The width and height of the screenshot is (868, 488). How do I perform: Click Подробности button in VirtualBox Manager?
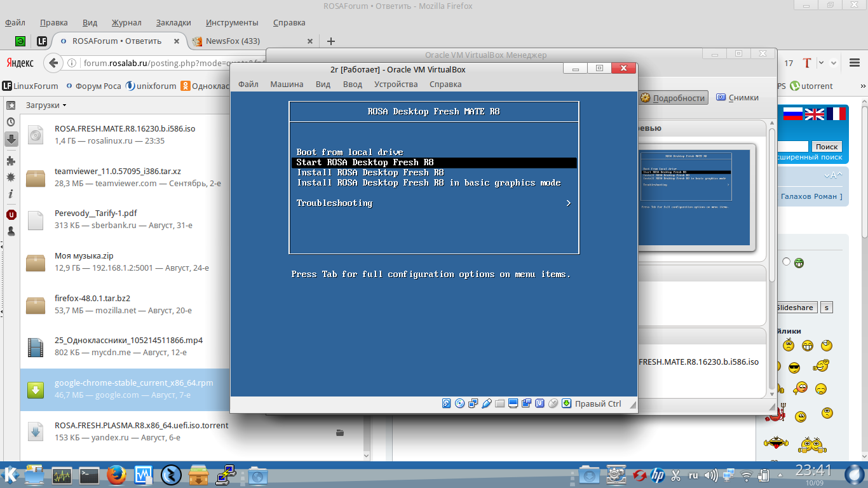(673, 98)
